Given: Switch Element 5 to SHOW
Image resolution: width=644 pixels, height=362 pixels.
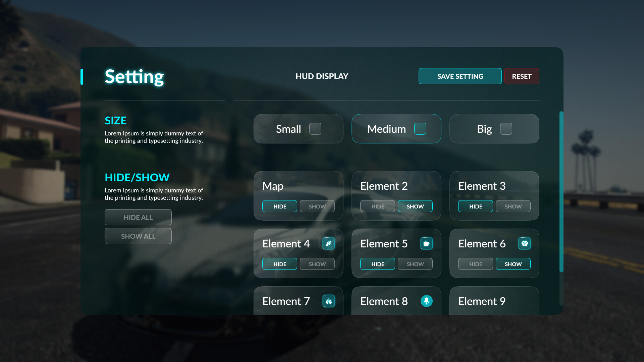Looking at the screenshot, I should [x=415, y=264].
